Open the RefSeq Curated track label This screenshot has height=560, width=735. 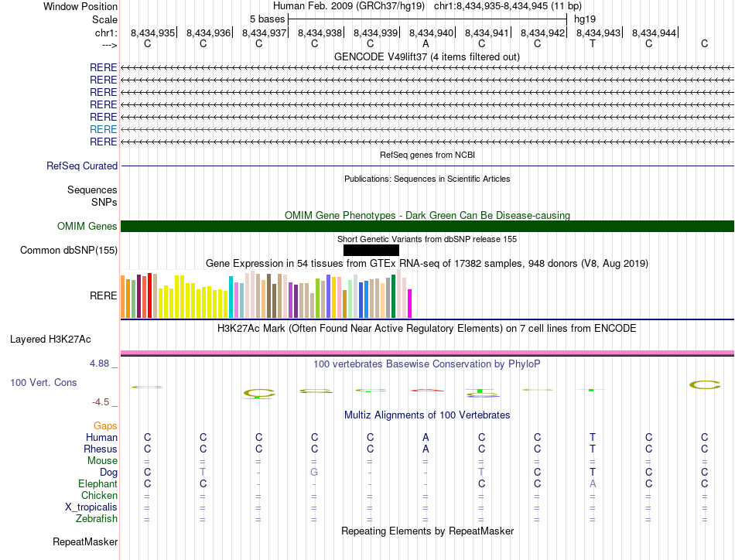point(82,166)
